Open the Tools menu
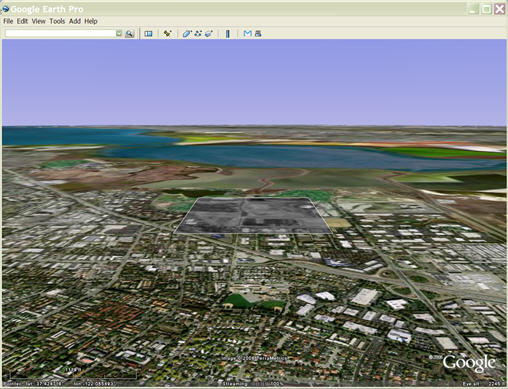 point(57,21)
